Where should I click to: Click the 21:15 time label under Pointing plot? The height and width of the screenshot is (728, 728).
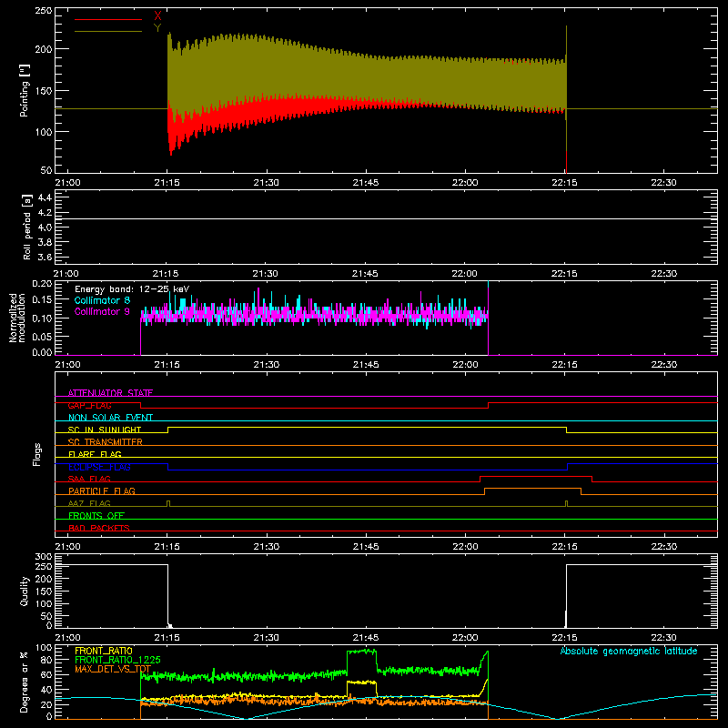pyautogui.click(x=167, y=183)
